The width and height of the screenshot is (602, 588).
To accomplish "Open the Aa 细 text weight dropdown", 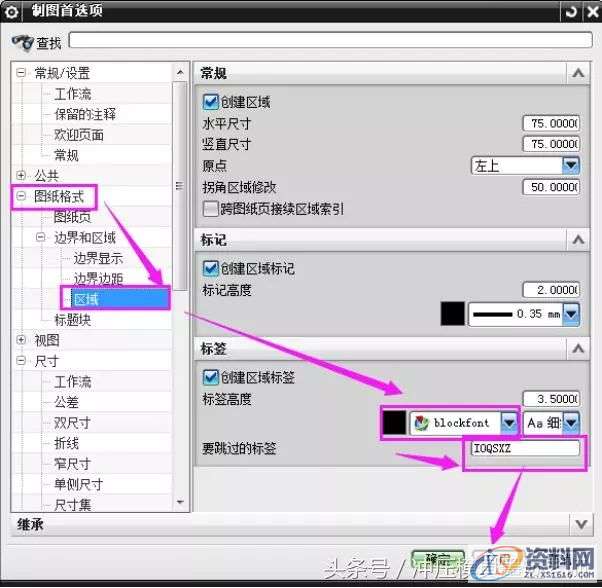I will pyautogui.click(x=571, y=423).
